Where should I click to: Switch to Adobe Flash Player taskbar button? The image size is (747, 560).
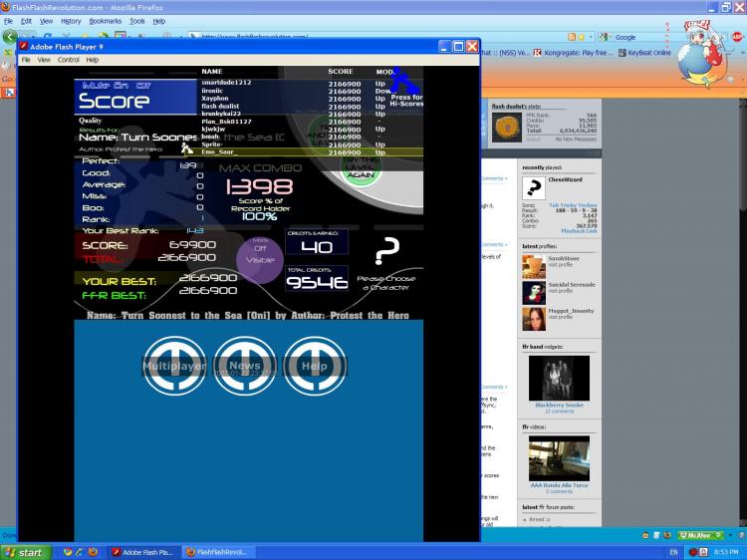pos(142,552)
